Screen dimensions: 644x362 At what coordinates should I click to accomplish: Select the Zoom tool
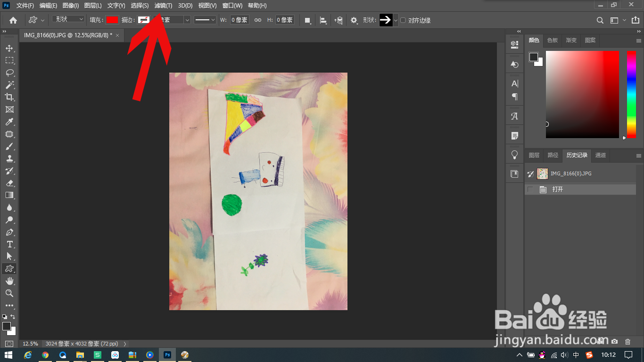point(9,293)
